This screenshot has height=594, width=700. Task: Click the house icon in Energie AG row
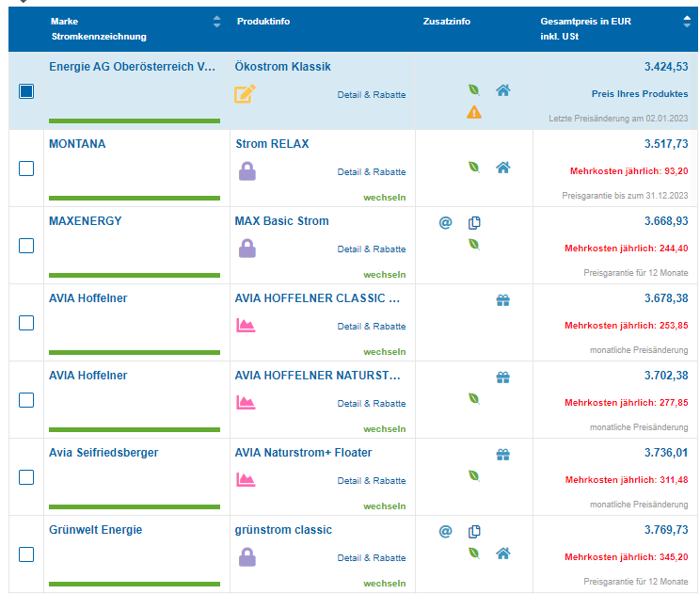click(503, 90)
